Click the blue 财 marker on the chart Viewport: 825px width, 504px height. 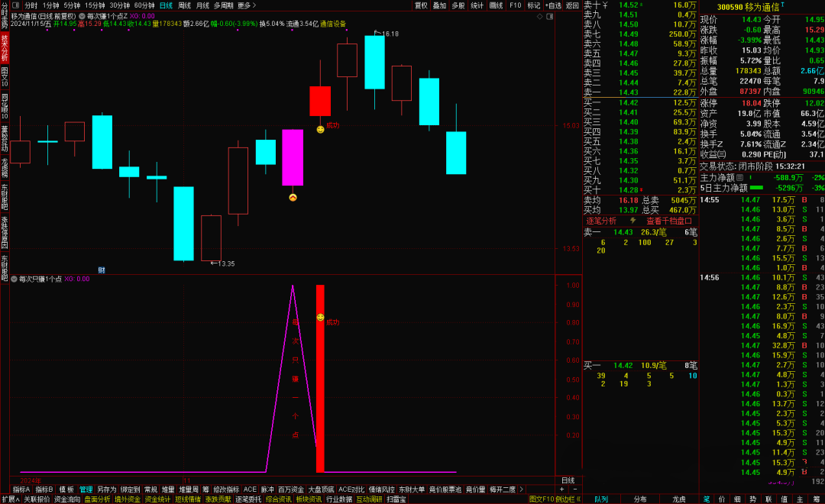click(x=102, y=270)
